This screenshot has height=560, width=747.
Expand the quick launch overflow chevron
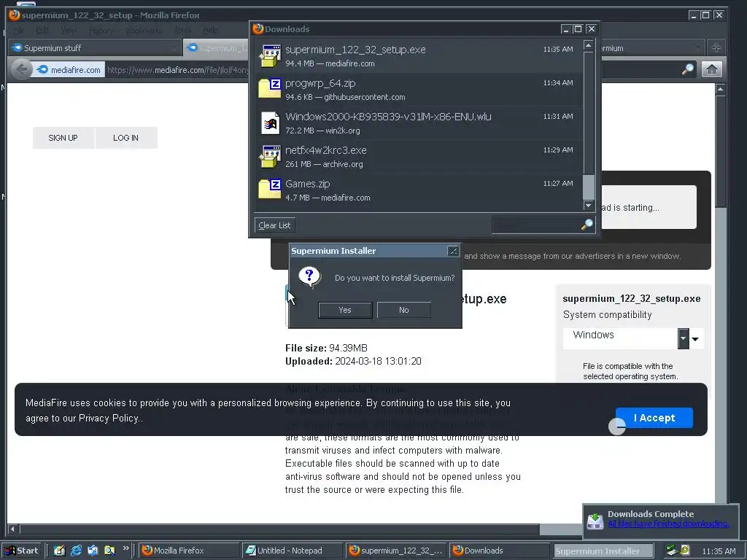[125, 548]
